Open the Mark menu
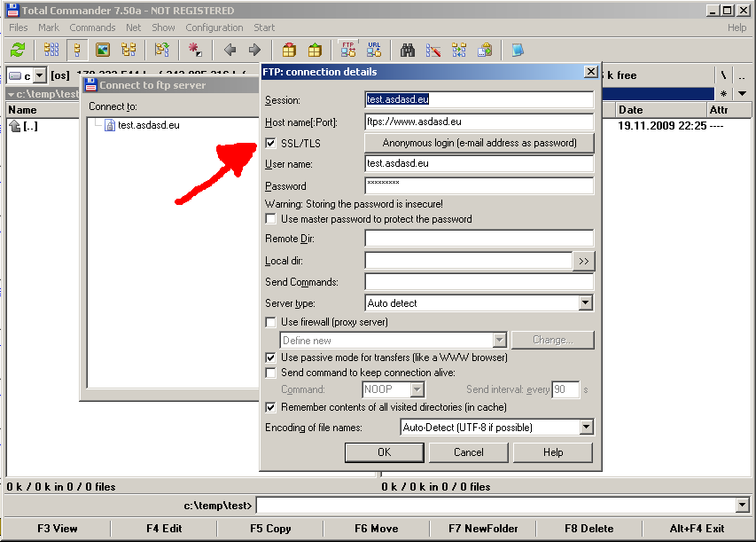The height and width of the screenshot is (542, 756). click(x=49, y=27)
